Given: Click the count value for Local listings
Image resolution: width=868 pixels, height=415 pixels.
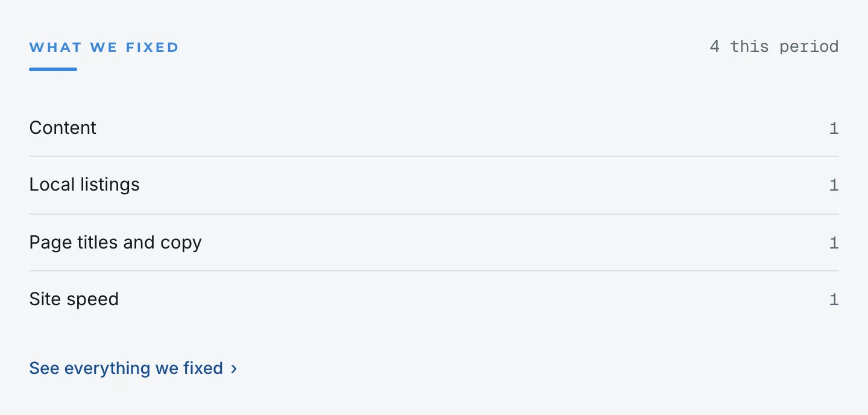Looking at the screenshot, I should [x=834, y=185].
